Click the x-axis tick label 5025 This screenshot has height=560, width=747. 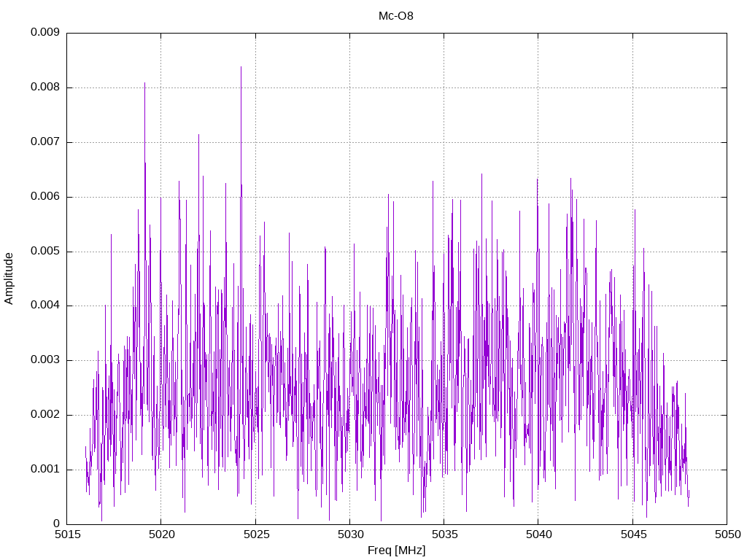(256, 534)
